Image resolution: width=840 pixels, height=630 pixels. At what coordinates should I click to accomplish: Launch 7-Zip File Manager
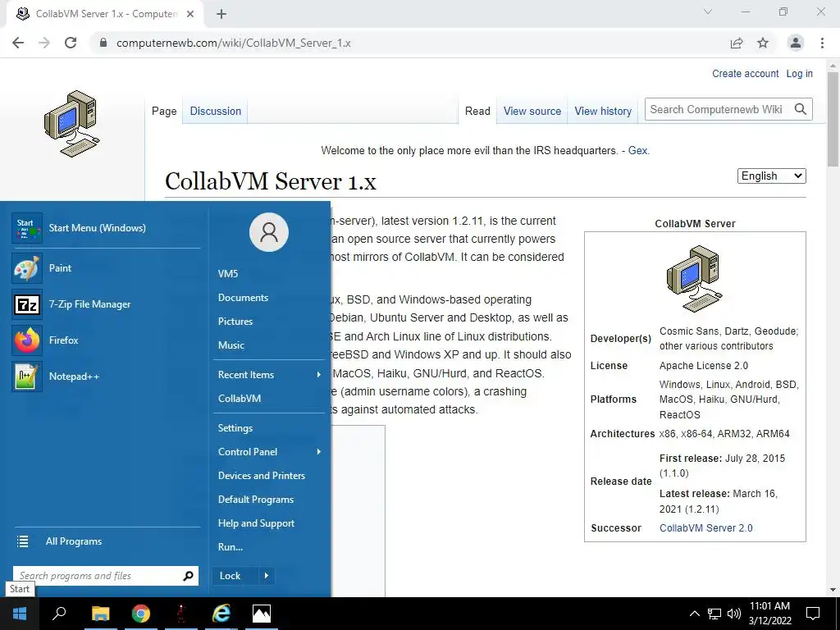pyautogui.click(x=106, y=304)
